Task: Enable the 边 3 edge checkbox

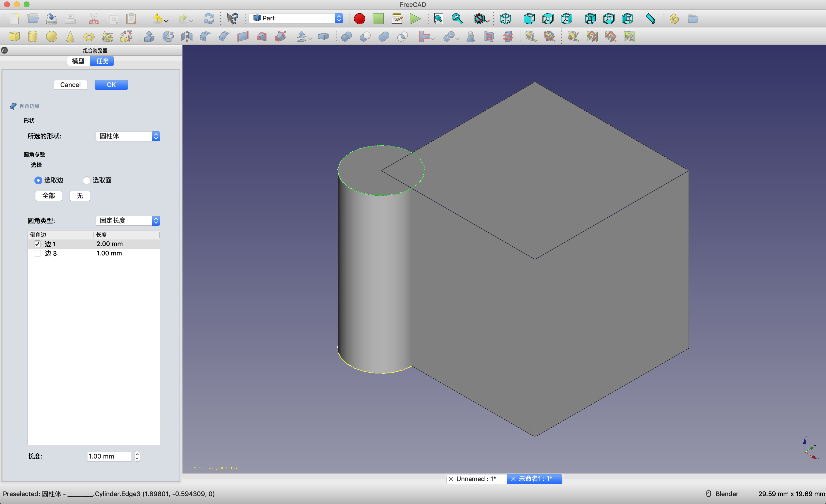Action: 37,253
